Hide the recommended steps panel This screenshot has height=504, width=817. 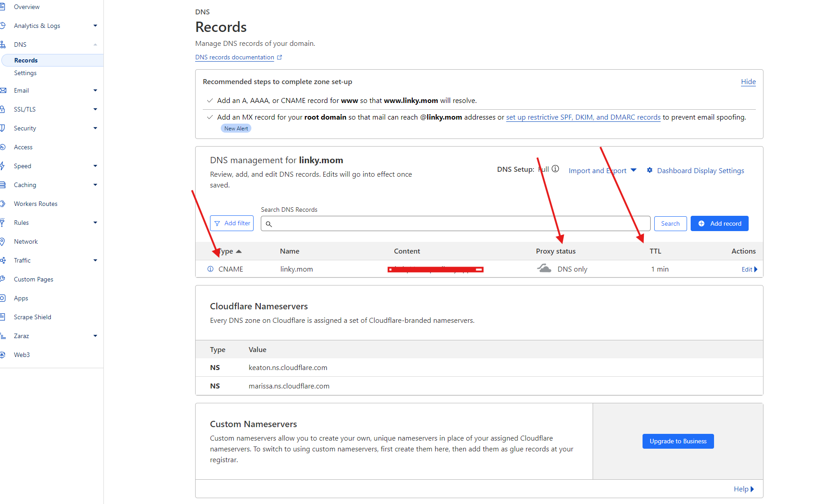click(748, 82)
